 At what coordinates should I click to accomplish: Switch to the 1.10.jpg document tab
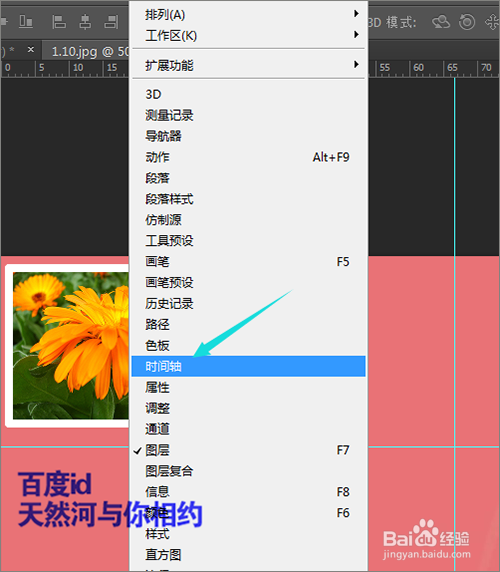(86, 51)
